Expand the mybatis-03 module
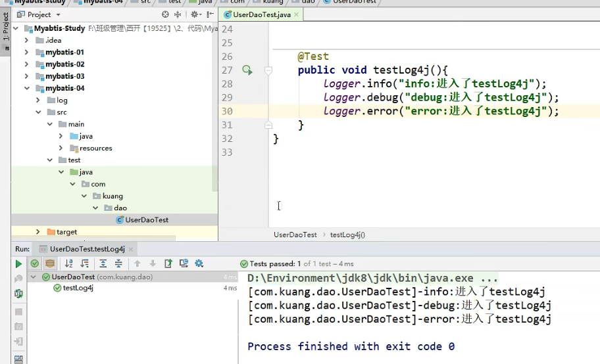This screenshot has width=600, height=364. point(26,76)
